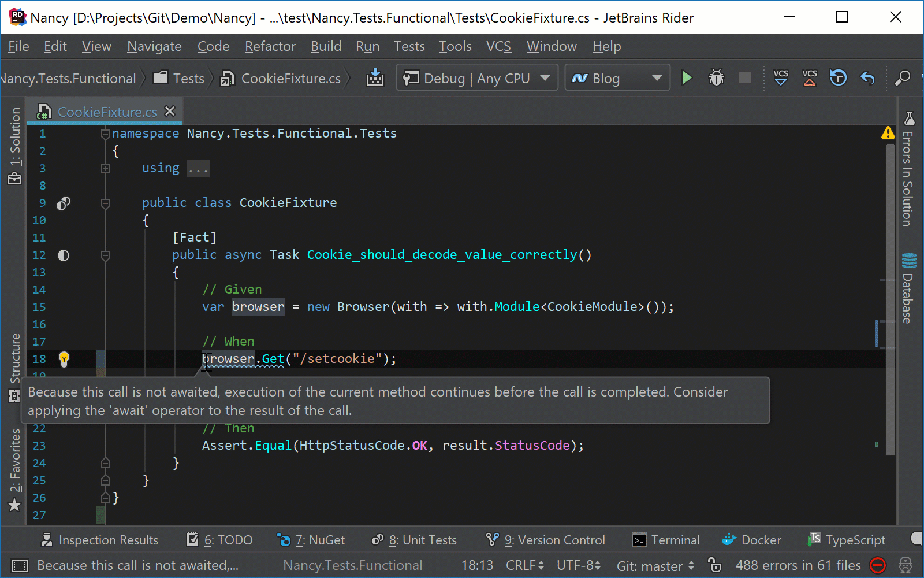Open the 9: Version Control tool window

[545, 540]
